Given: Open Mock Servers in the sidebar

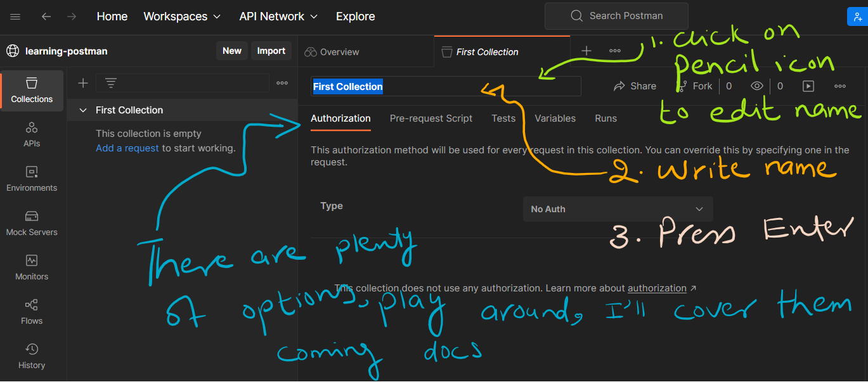Looking at the screenshot, I should coord(32,224).
